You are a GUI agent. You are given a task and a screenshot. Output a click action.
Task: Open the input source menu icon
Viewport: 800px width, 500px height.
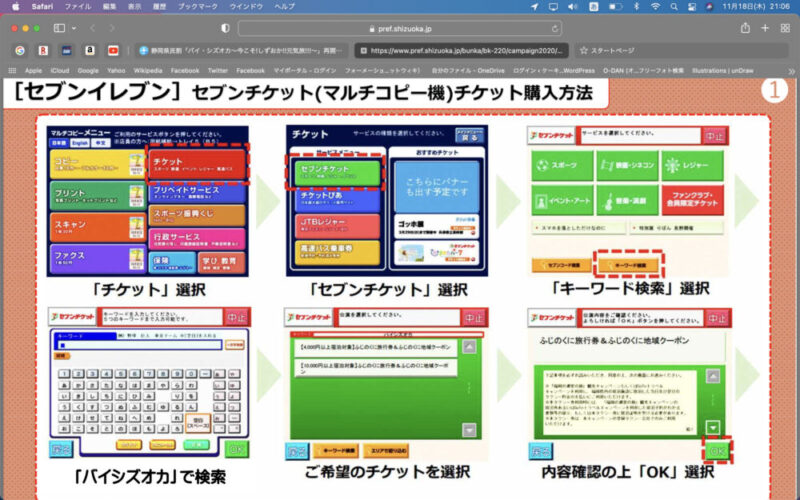(x=593, y=7)
